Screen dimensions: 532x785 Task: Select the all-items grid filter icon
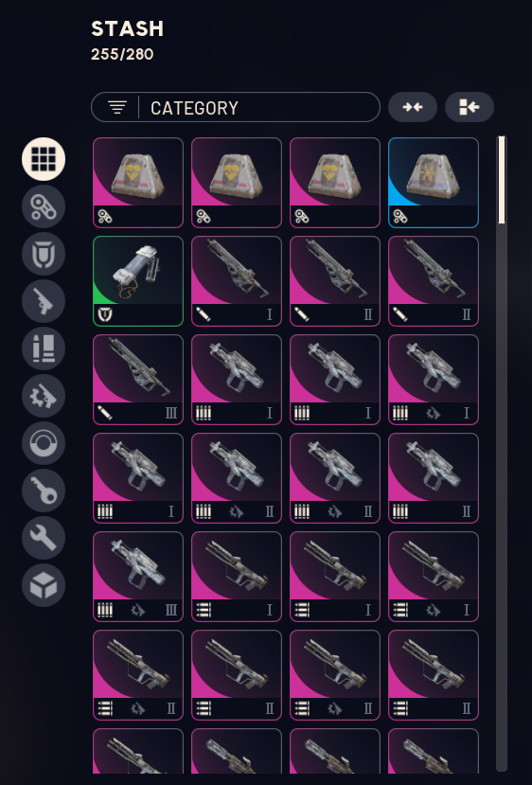pos(44,159)
